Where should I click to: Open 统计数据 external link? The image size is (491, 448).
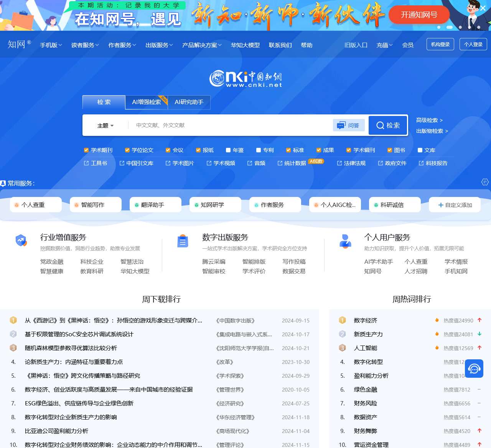click(x=292, y=163)
